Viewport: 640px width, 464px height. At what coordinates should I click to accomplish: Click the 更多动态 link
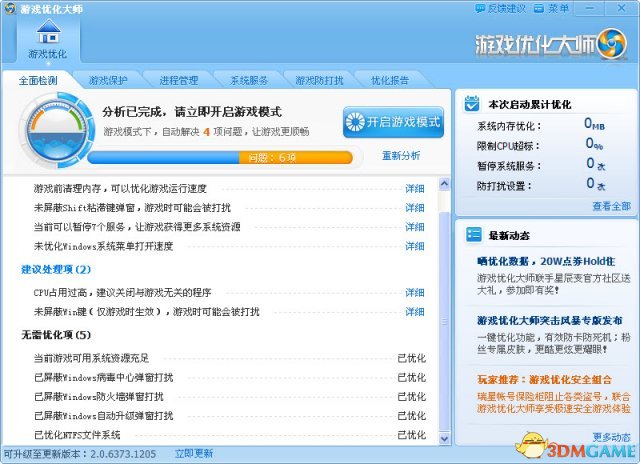pyautogui.click(x=611, y=437)
